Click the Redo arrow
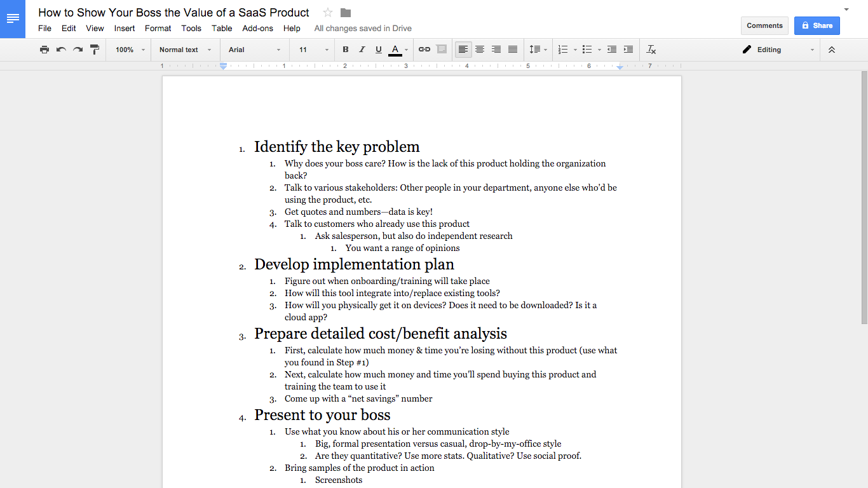 pyautogui.click(x=78, y=50)
